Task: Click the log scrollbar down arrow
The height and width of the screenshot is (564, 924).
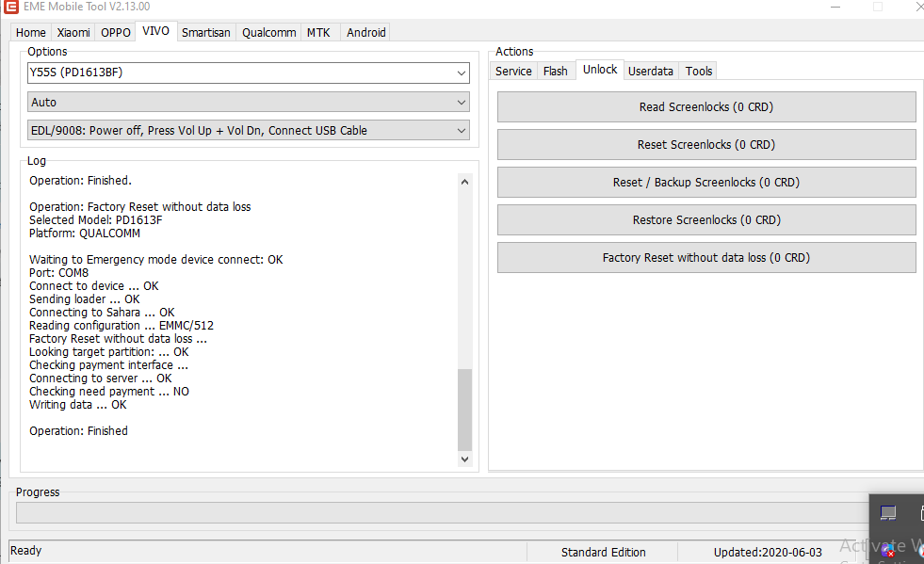Action: click(464, 459)
